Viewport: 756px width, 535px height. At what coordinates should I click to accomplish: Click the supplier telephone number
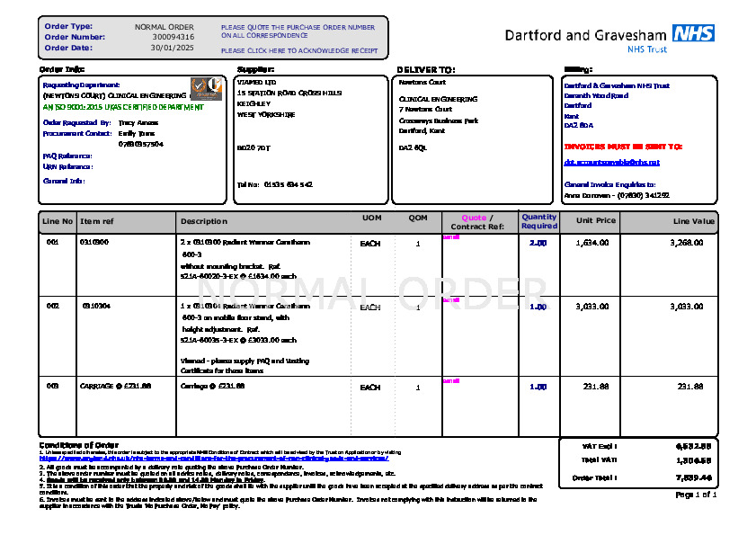coord(288,184)
